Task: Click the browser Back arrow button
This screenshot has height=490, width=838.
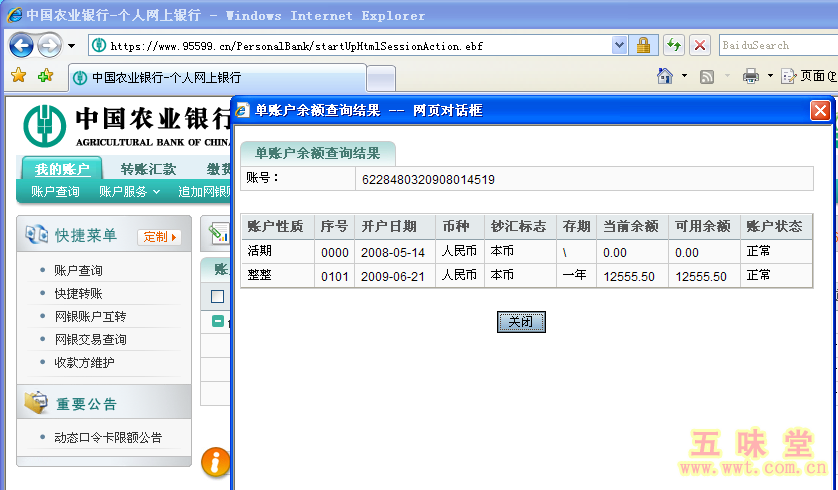Action: [x=22, y=45]
